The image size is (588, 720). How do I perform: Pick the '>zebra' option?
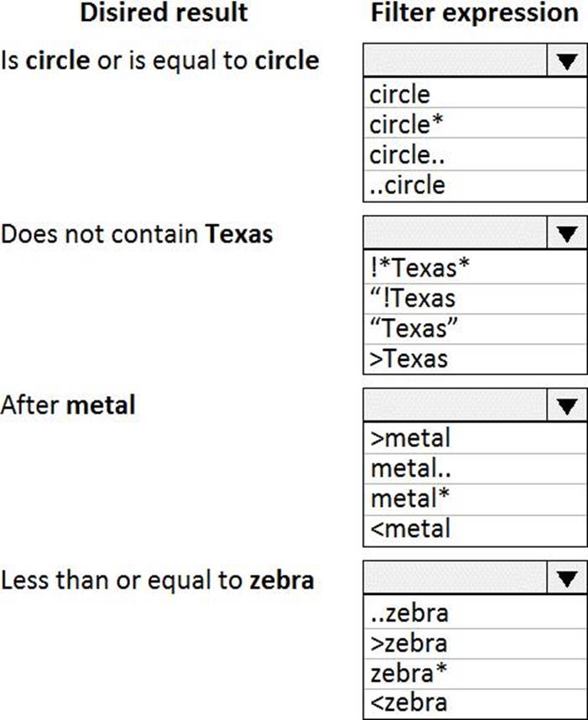coord(475,644)
